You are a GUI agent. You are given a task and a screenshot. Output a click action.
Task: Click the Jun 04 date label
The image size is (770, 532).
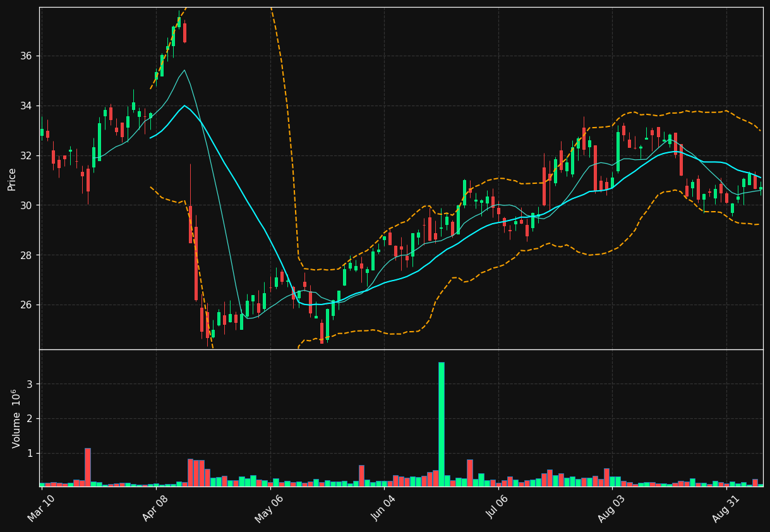coord(383,509)
